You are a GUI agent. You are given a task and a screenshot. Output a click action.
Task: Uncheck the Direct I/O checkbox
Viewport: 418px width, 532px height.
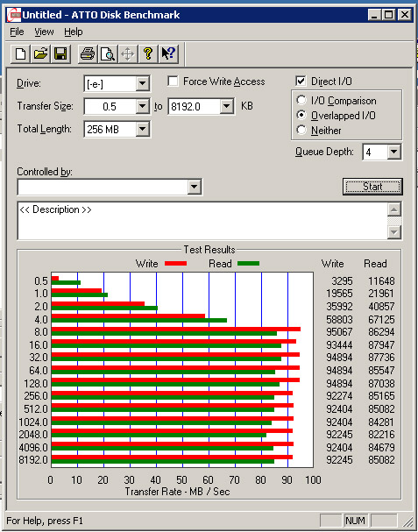point(301,82)
